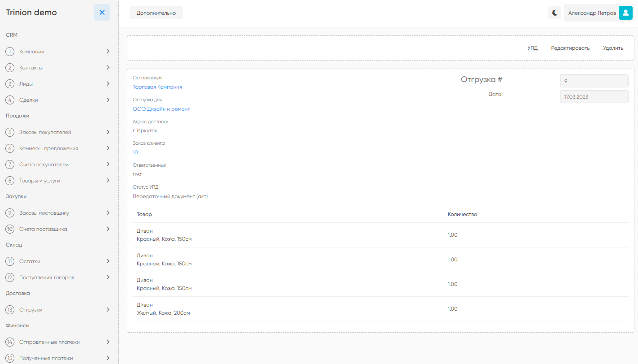Click the shipment number field showing 9
638x364 pixels.
(594, 81)
